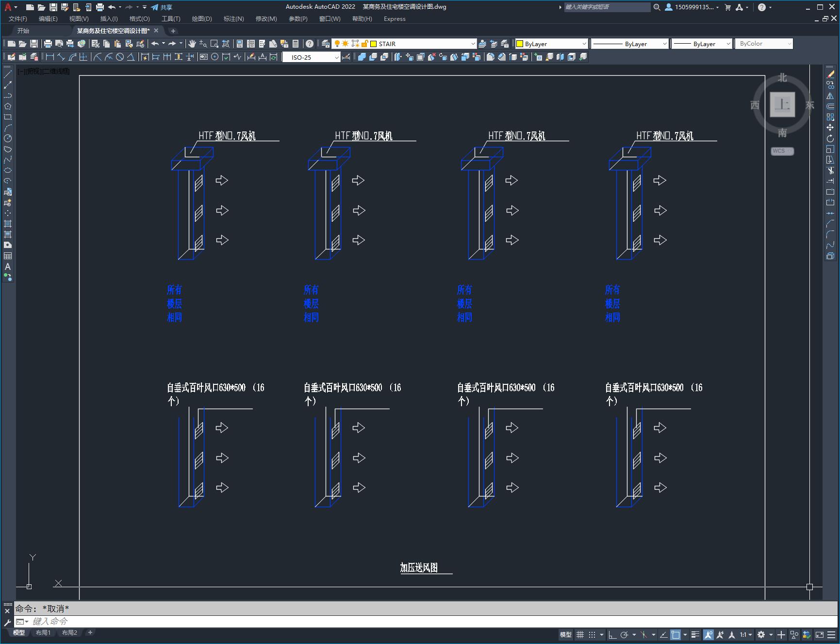
Task: Click the Cut to clipboard icon
Action: 96,44
